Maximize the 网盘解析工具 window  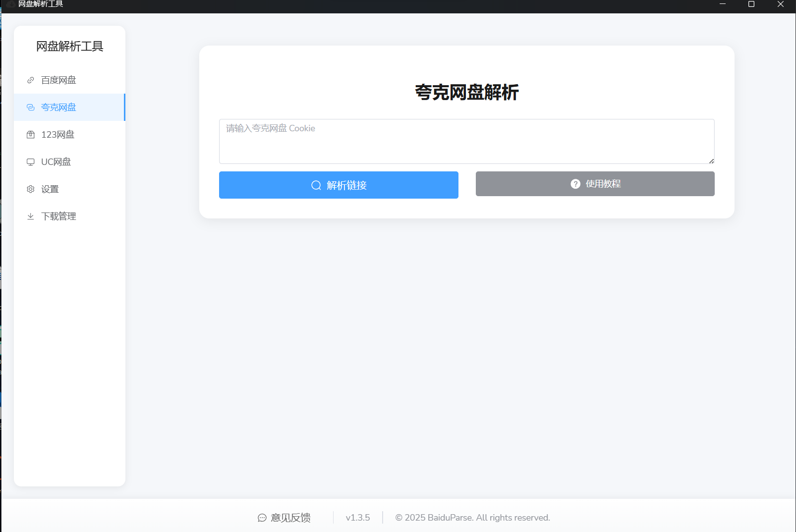tap(751, 4)
